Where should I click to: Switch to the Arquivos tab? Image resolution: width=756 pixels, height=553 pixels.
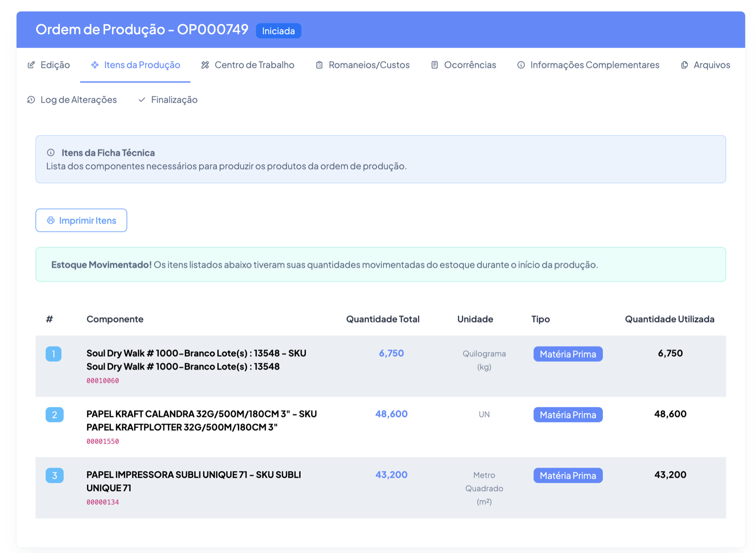705,65
